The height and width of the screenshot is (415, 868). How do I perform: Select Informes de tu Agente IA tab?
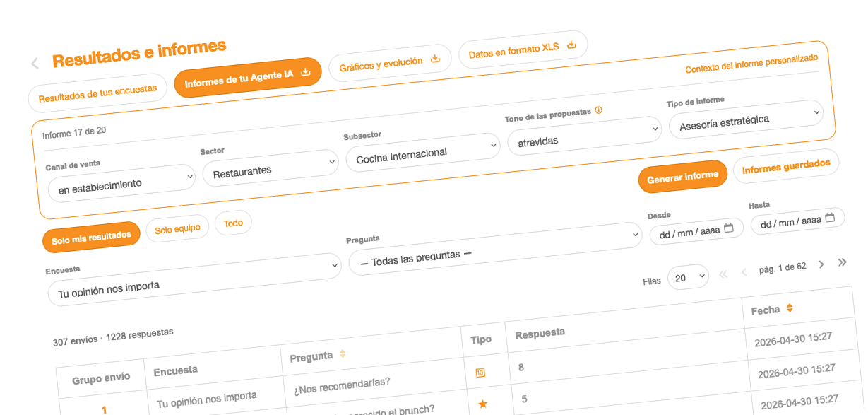[x=247, y=78]
